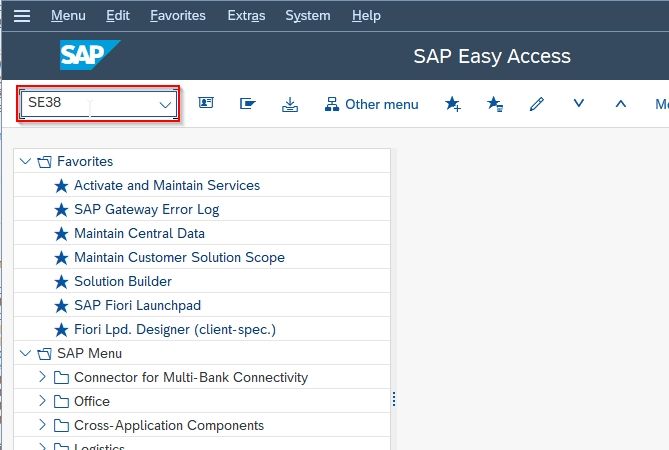Click the star icon beside SAP Fiori Launchpad
Screen dimensions: 669x450
(61, 306)
